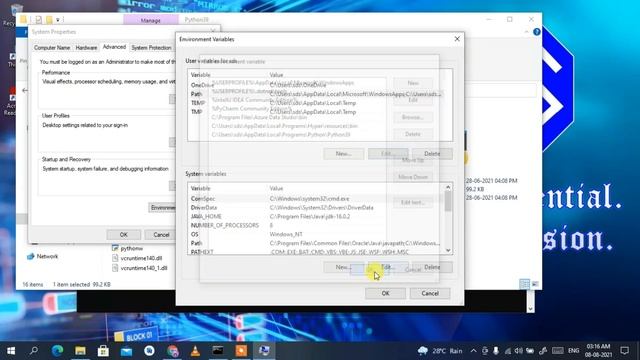Select the DriverData system variable row
Screen dimensions: 640x360
point(316,208)
